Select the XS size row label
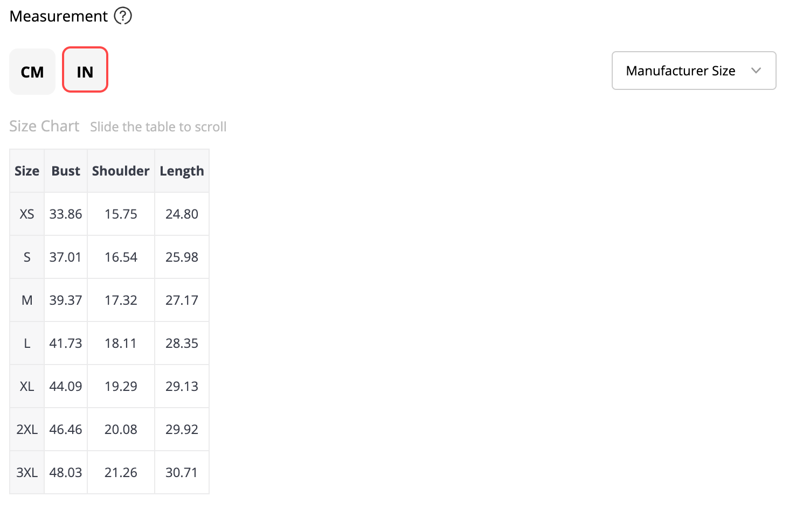Screen dimensions: 803x532 27,214
